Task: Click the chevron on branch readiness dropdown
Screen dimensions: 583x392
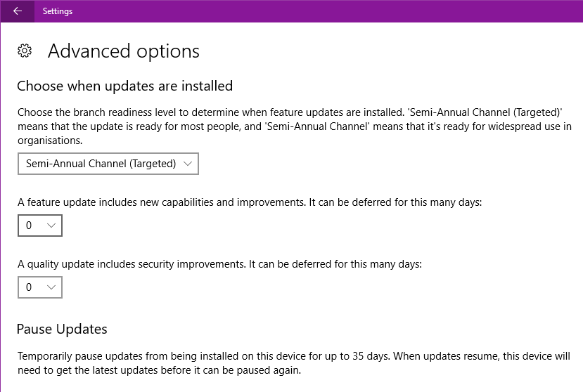Action: point(187,164)
